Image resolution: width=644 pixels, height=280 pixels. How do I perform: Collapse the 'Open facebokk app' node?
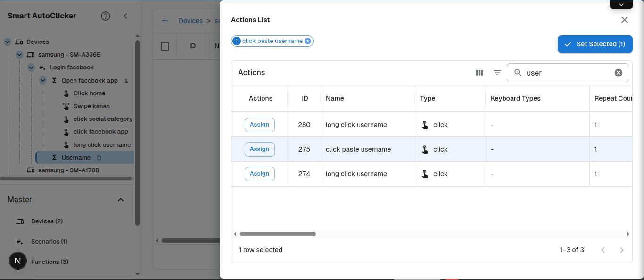(x=42, y=80)
